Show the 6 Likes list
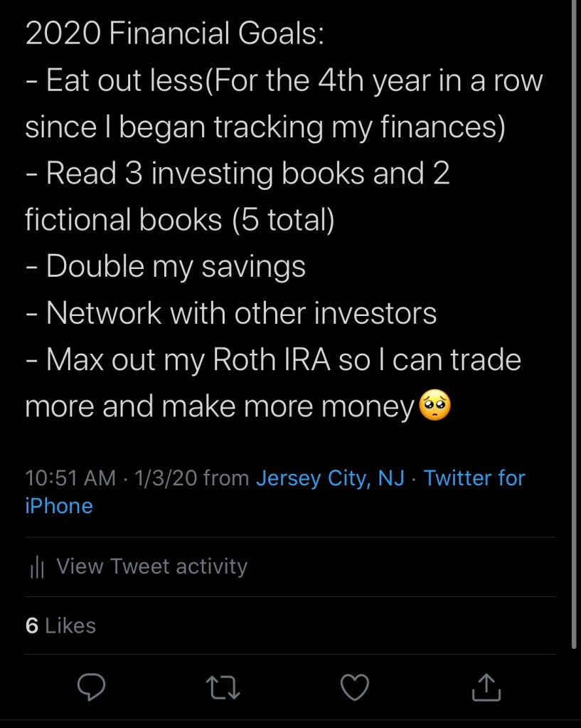 coord(60,626)
